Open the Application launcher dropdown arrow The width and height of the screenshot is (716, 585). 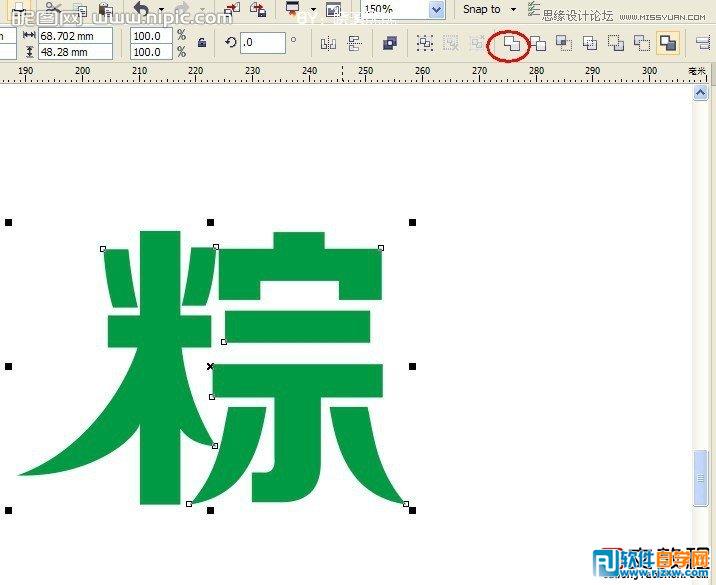tap(313, 9)
